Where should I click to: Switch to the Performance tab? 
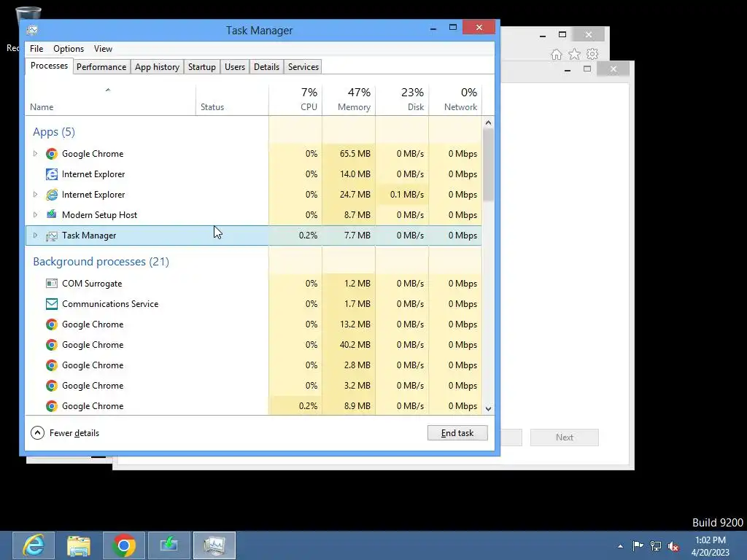pos(101,67)
